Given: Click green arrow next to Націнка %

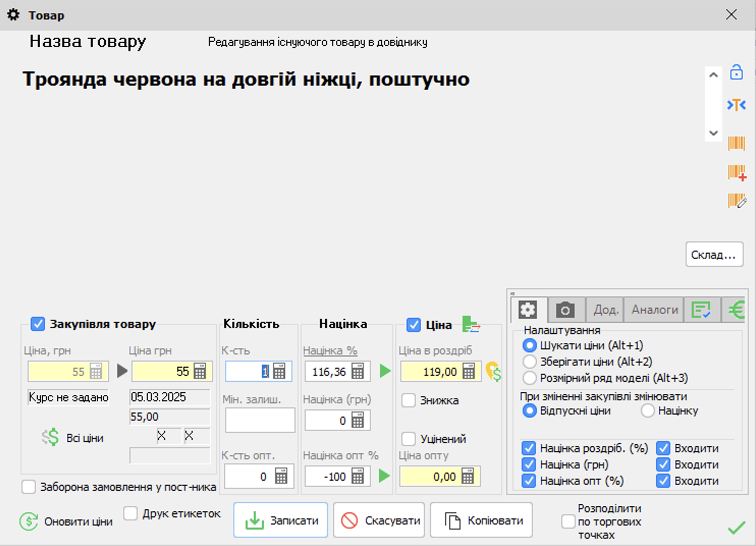Looking at the screenshot, I should coord(385,371).
